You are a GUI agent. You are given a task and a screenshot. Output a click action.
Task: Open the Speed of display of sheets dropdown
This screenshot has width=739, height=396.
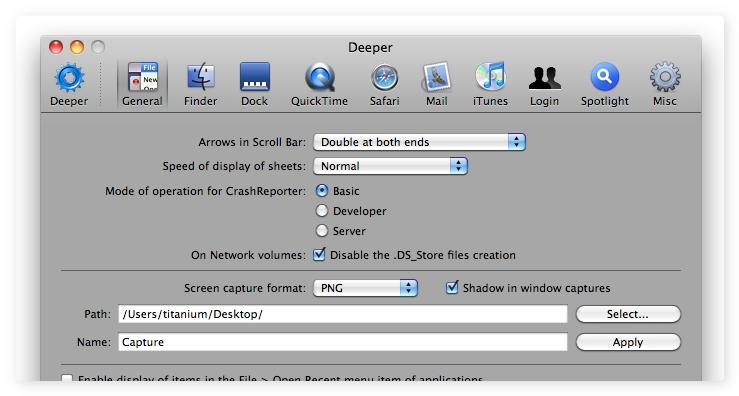390,166
